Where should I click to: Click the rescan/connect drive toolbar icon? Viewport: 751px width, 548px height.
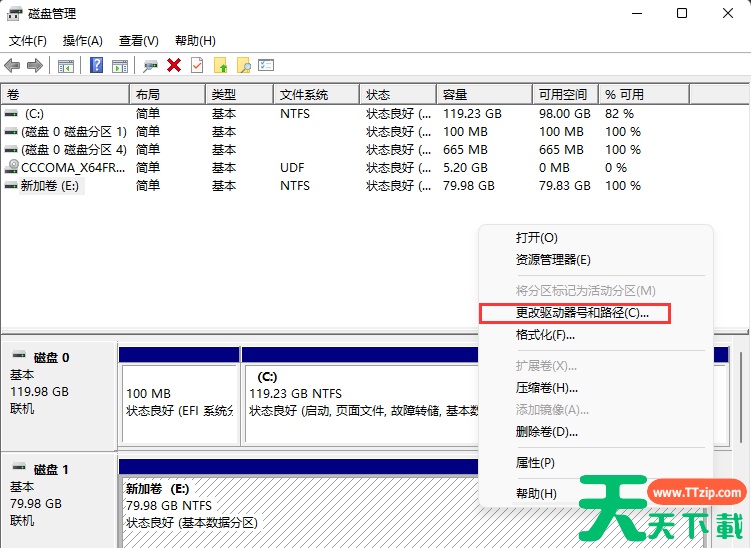[150, 66]
